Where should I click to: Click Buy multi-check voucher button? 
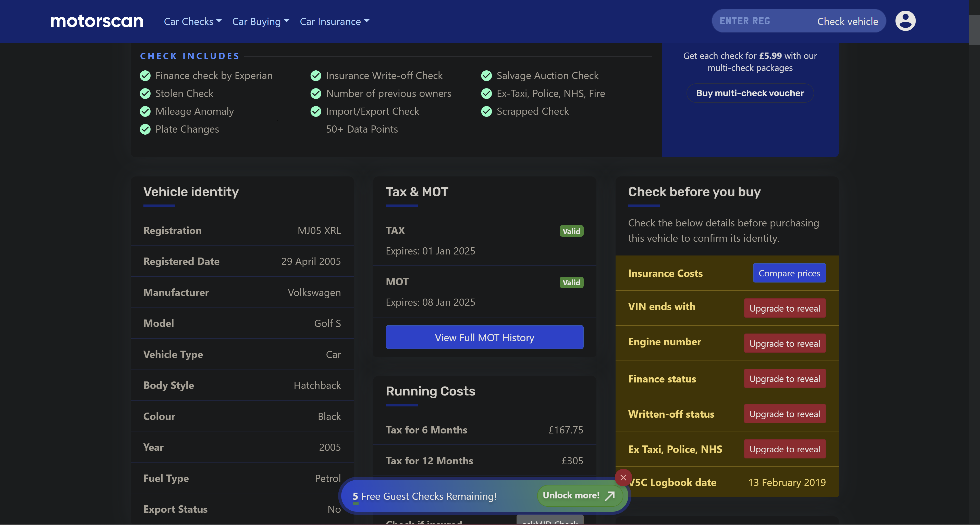pos(750,93)
